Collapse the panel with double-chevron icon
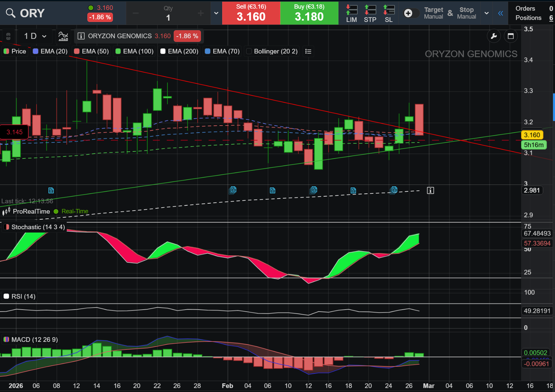Image resolution: width=555 pixels, height=392 pixels. pos(501,13)
